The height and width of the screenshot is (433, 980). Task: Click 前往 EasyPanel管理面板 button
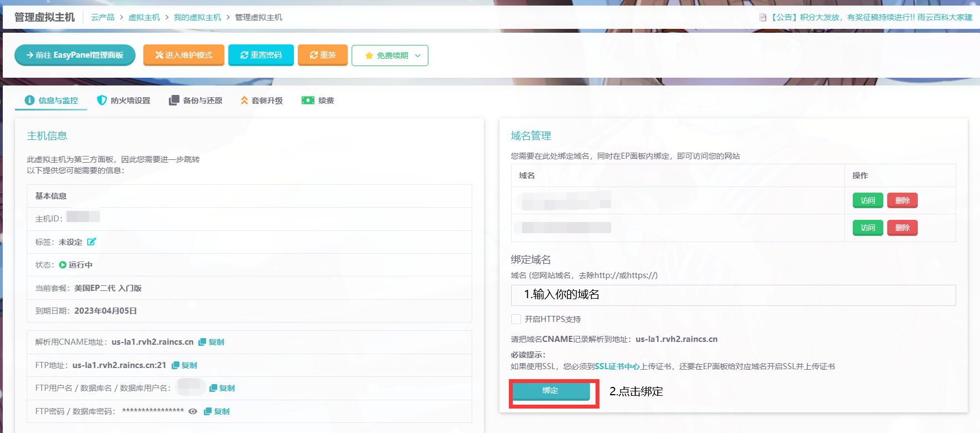click(x=75, y=55)
